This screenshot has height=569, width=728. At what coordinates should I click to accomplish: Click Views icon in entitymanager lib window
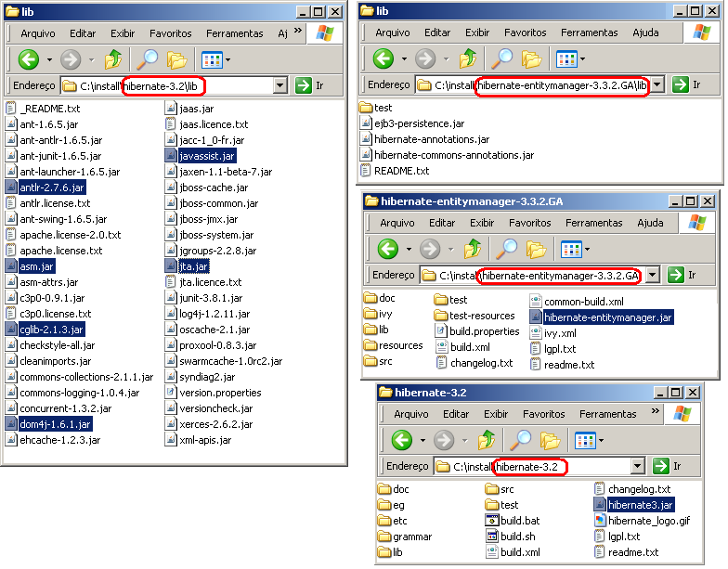(x=566, y=59)
